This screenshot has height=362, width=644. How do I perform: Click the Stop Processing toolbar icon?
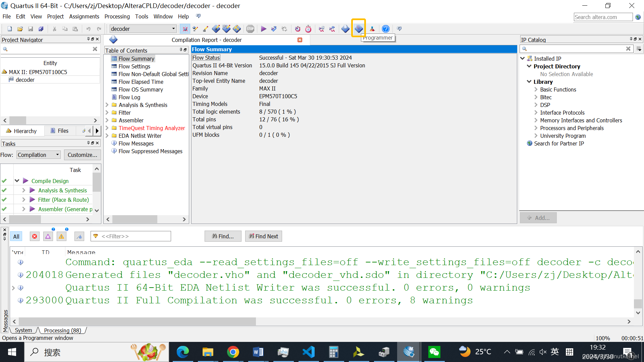point(250,29)
